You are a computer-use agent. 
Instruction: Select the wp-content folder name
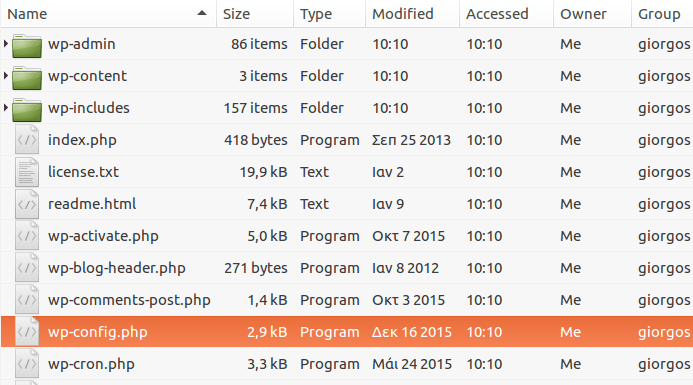(x=88, y=76)
